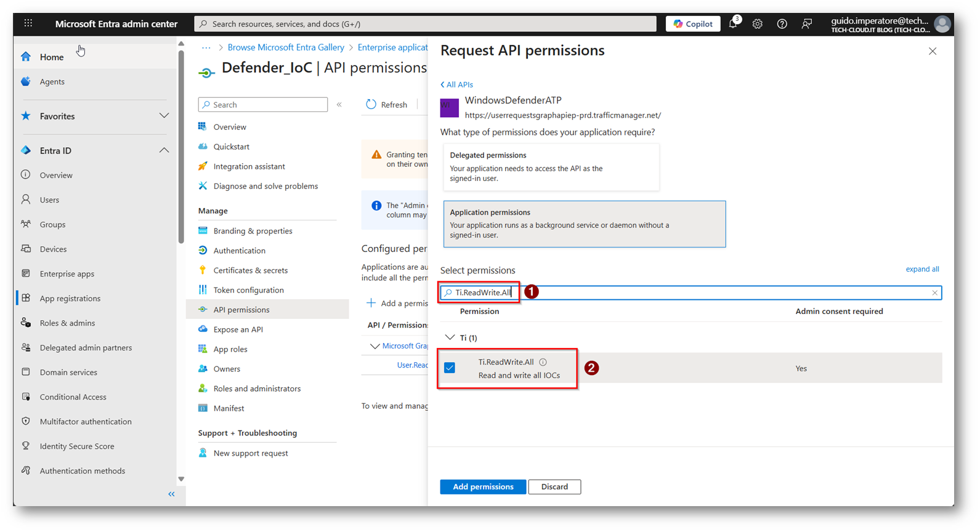Open the notifications bell icon
980x532 pixels.
[x=733, y=24]
